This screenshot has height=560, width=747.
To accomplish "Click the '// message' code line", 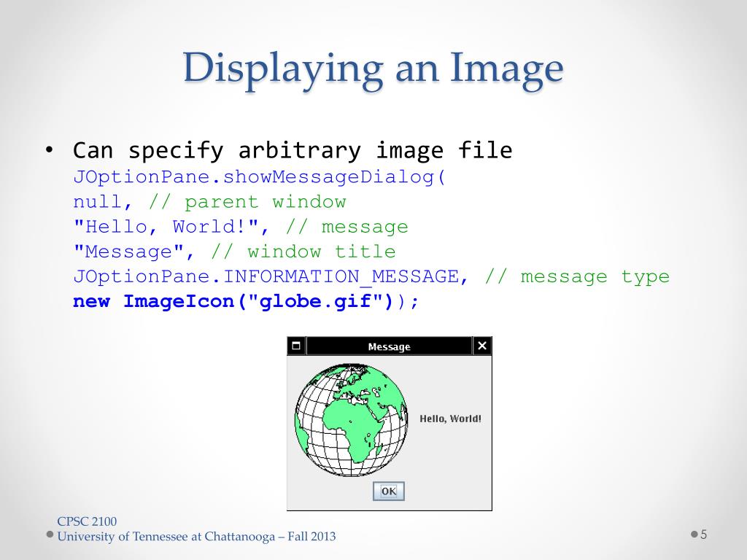I will (241, 227).
